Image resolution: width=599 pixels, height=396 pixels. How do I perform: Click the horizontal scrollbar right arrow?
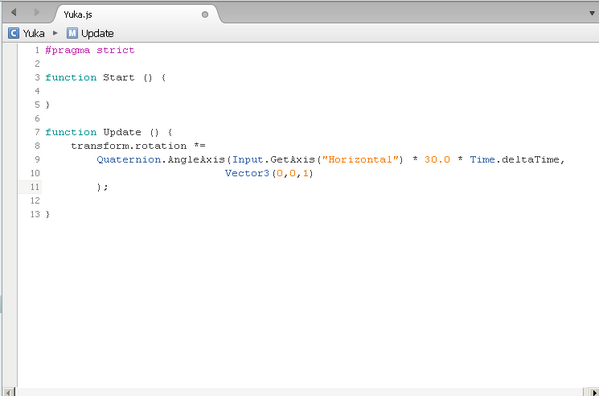pos(594,392)
